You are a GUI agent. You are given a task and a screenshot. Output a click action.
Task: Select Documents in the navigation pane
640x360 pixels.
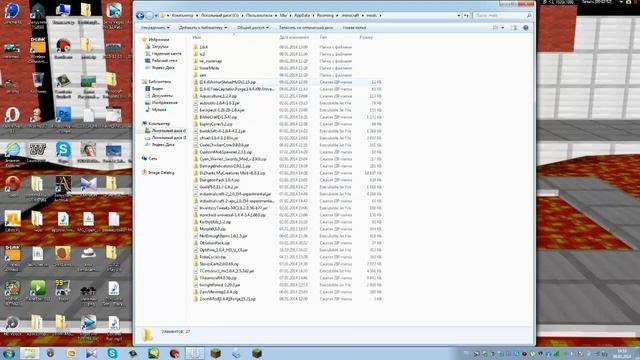(x=159, y=96)
